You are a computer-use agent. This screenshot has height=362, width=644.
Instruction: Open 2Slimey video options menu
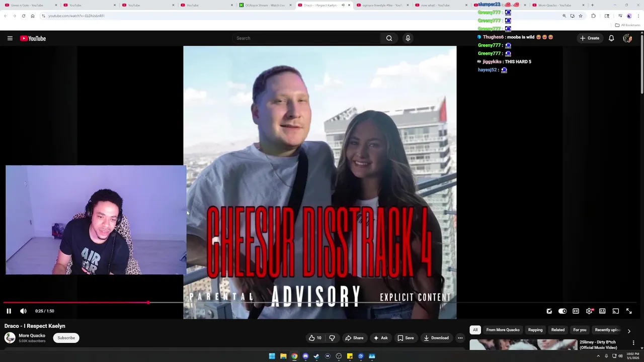tap(633, 343)
